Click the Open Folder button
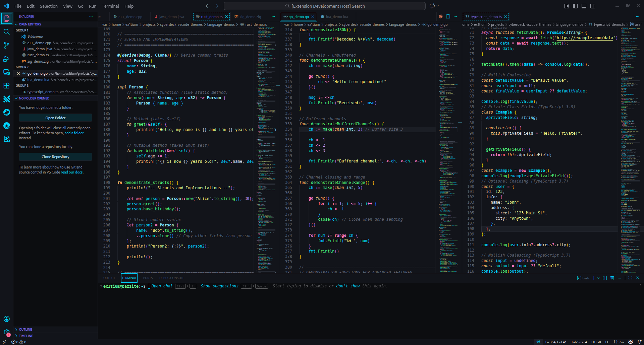The width and height of the screenshot is (644, 345). click(55, 118)
